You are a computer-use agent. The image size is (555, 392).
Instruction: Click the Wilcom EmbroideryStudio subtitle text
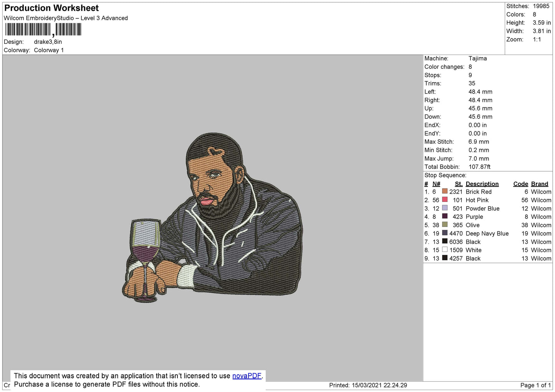click(66, 18)
